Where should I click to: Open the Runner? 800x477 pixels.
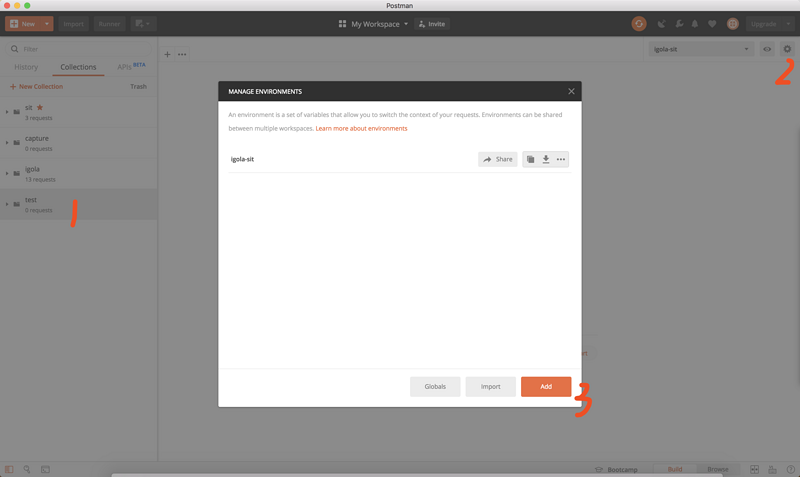109,23
